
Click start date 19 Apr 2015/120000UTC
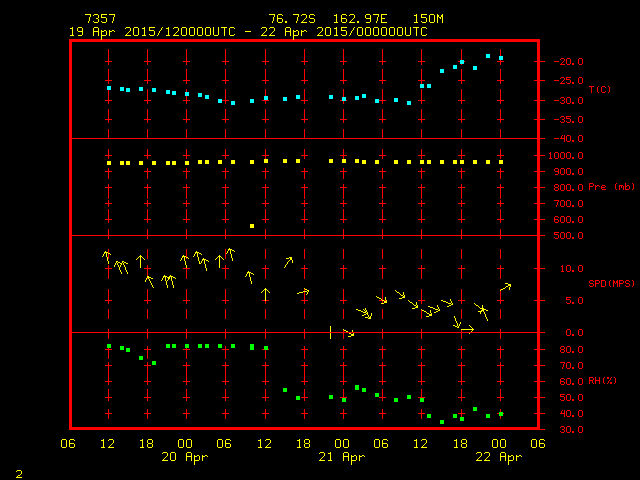click(152, 32)
